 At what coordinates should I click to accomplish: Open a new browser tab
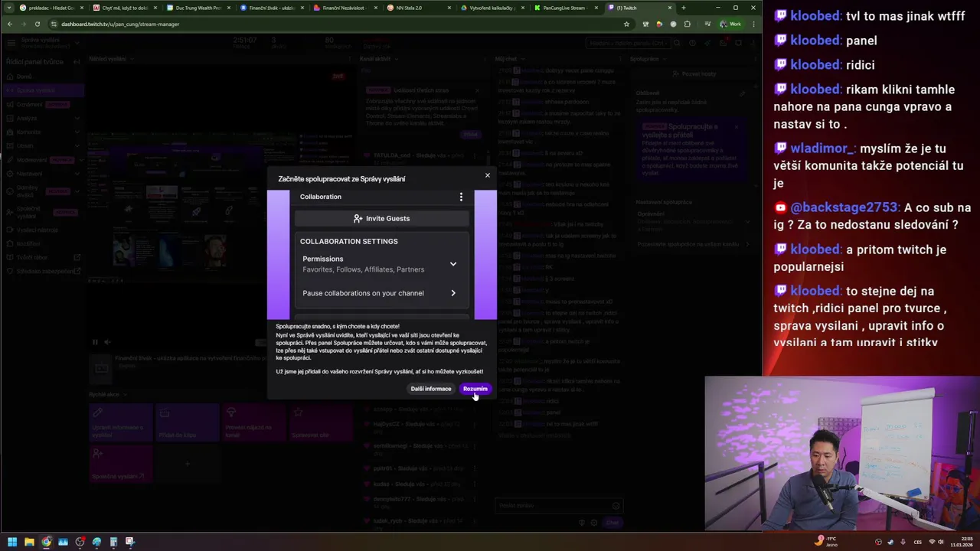pos(684,8)
